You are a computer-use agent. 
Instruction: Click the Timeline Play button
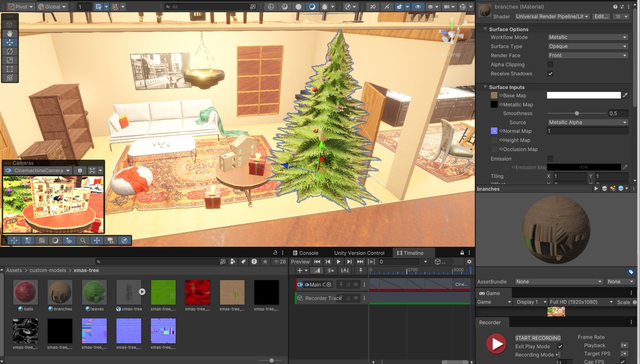(x=338, y=261)
